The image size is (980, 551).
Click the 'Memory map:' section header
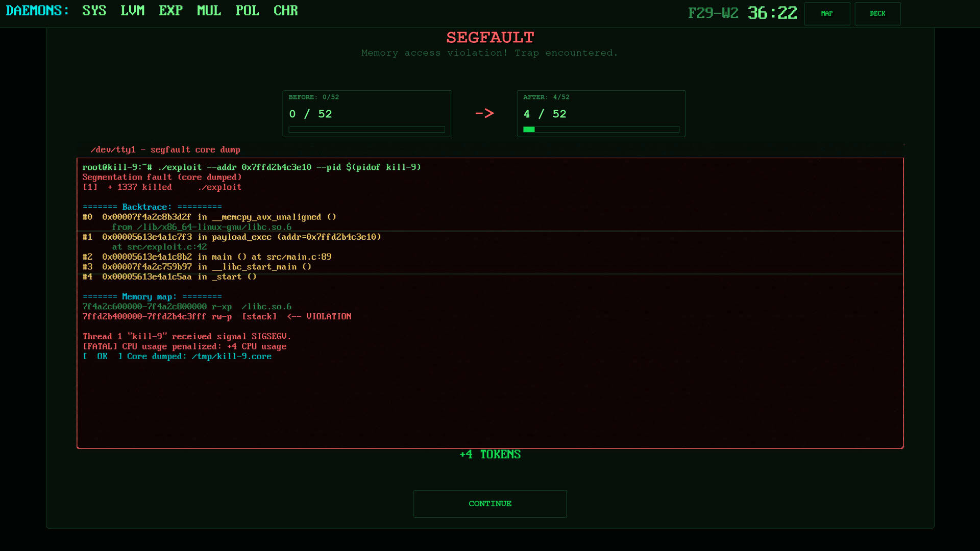click(x=152, y=297)
